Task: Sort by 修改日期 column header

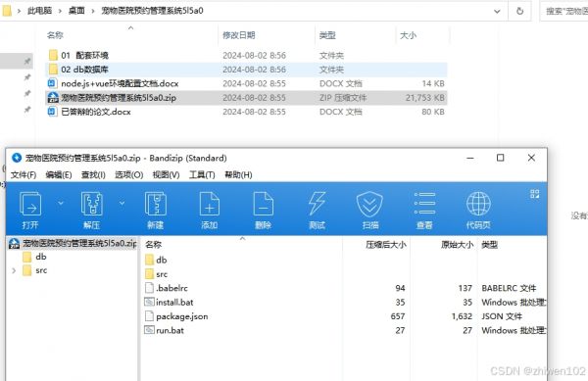Action: (239, 35)
